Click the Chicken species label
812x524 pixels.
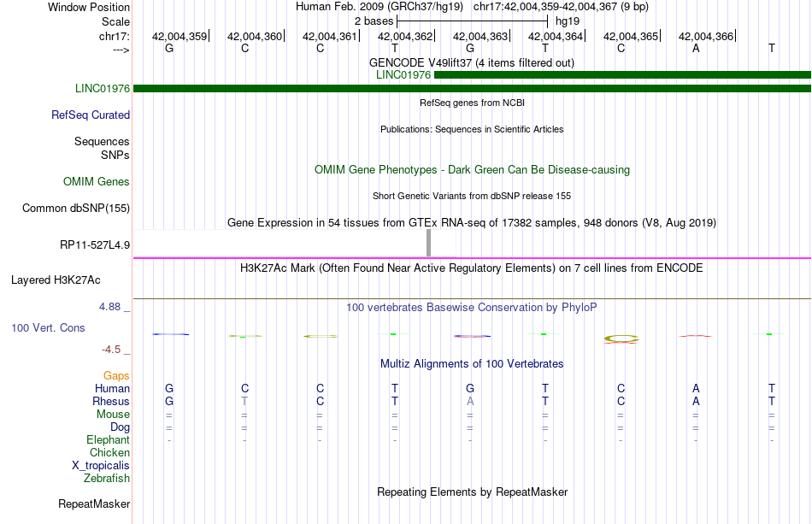point(109,452)
